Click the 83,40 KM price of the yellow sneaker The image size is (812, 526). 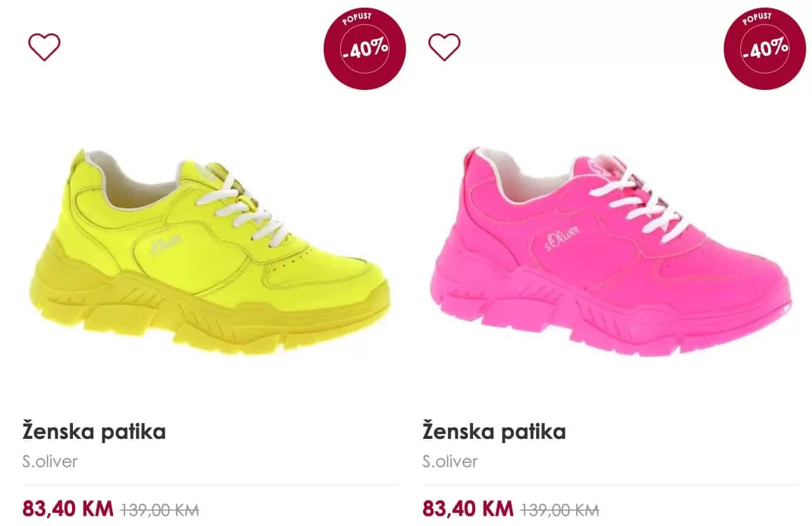(68, 508)
